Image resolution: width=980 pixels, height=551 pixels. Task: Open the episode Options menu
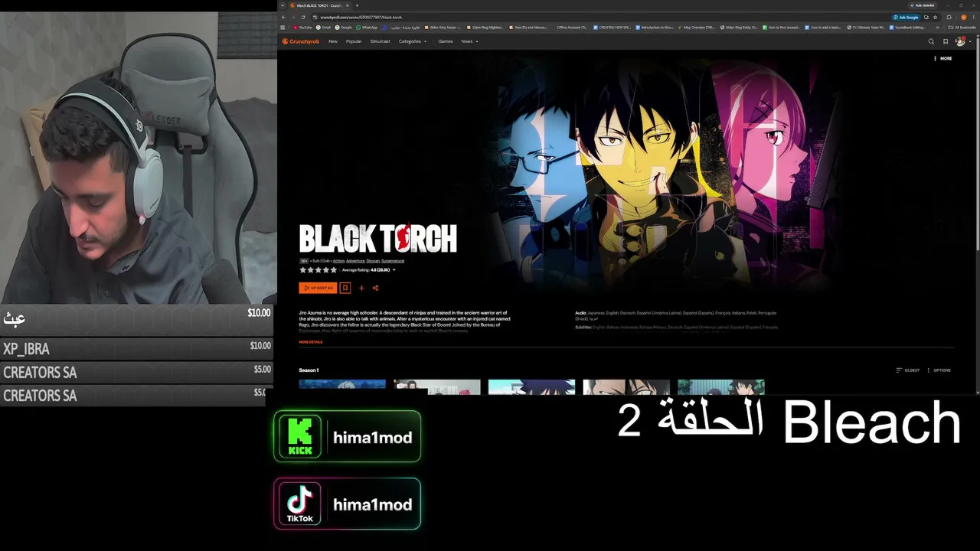pyautogui.click(x=939, y=370)
